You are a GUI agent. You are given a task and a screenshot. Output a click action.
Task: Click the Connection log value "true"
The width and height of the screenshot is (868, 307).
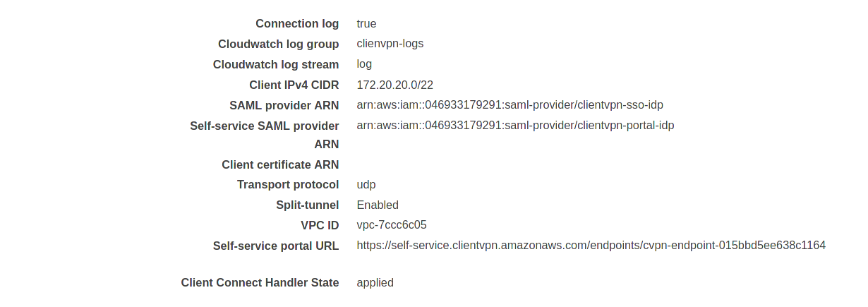[366, 23]
